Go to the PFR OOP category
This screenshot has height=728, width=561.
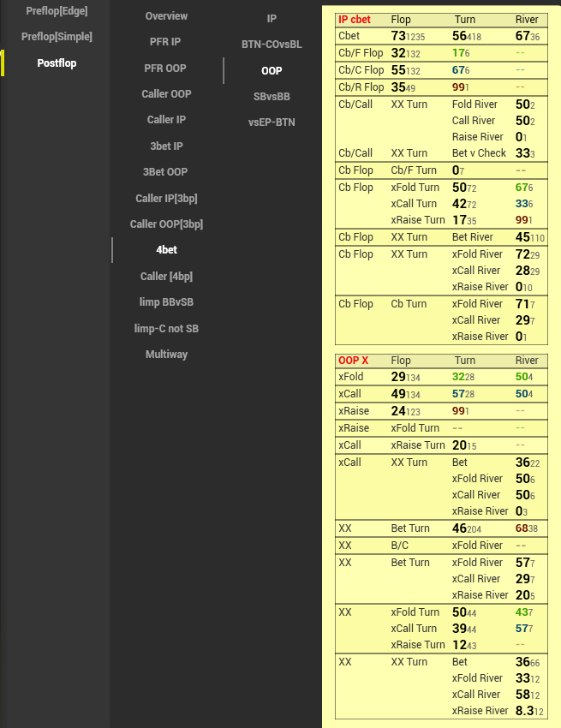166,69
